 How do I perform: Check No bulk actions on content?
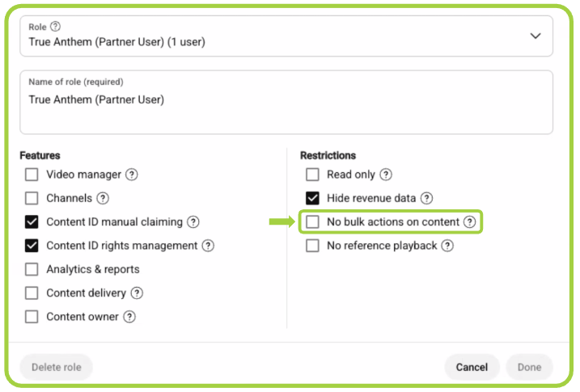[x=312, y=222]
